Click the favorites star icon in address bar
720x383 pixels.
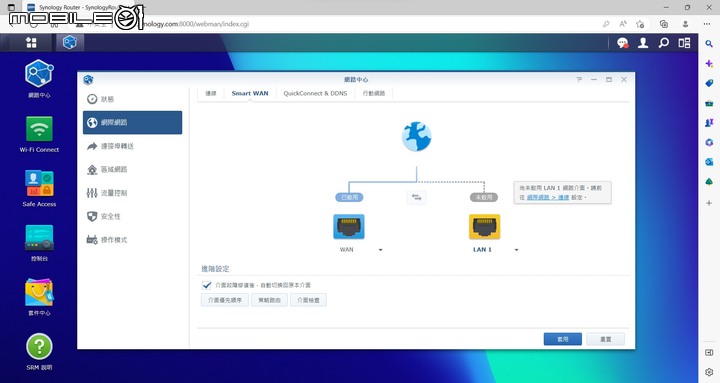tap(640, 24)
